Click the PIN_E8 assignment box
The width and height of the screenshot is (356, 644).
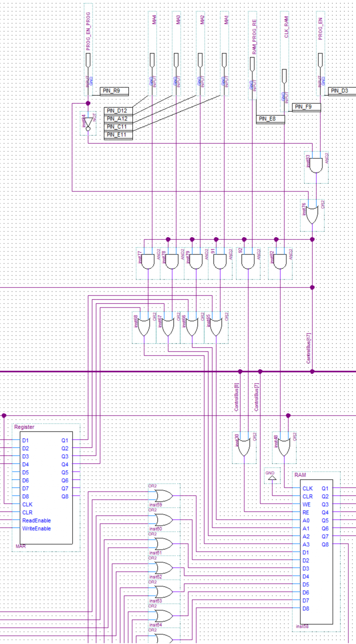click(x=270, y=119)
